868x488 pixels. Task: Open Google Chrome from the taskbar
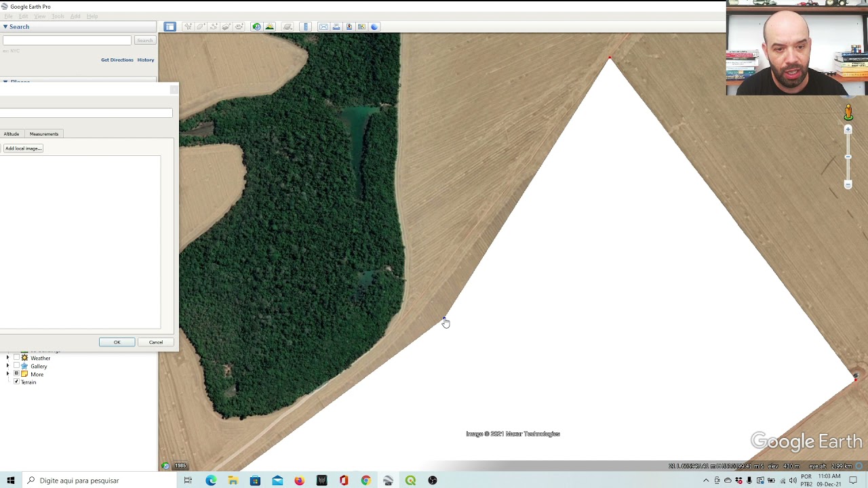[x=366, y=481]
